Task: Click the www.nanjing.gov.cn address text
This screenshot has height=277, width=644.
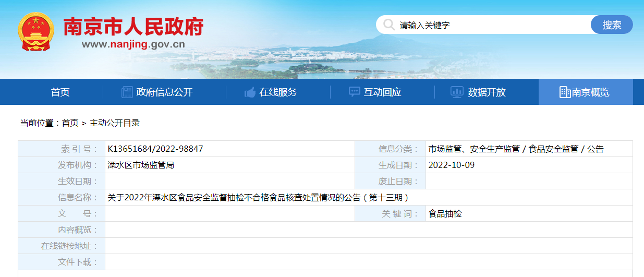Action: click(133, 44)
